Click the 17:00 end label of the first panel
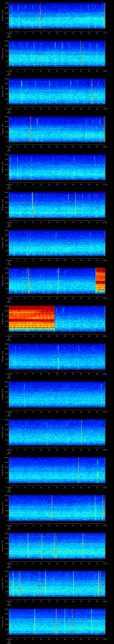Viewport: 114px width, 644px height. pos(105,33)
